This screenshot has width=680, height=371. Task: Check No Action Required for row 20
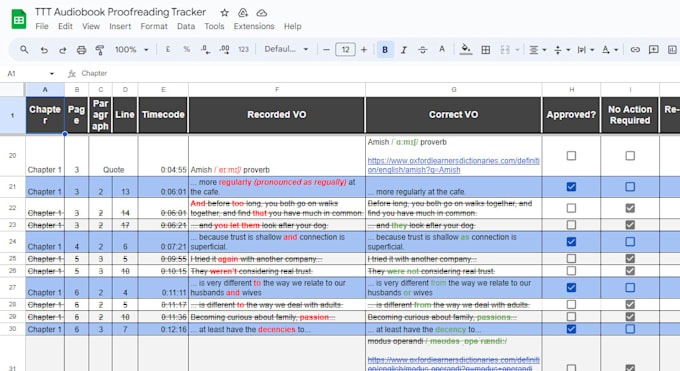(x=630, y=155)
